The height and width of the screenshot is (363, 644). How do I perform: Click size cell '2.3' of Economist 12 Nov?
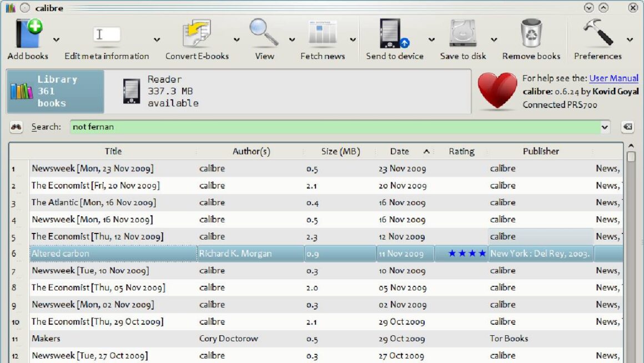(x=340, y=237)
